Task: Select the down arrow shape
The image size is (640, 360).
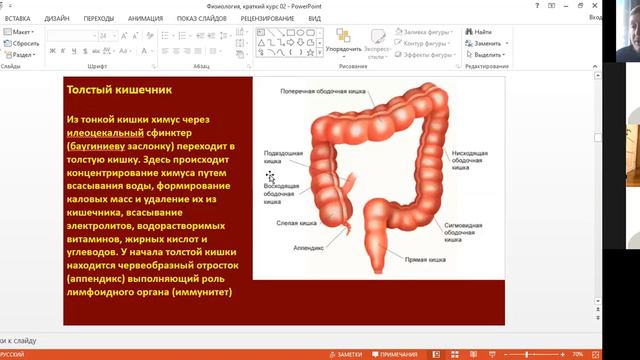Action: pyautogui.click(x=300, y=42)
